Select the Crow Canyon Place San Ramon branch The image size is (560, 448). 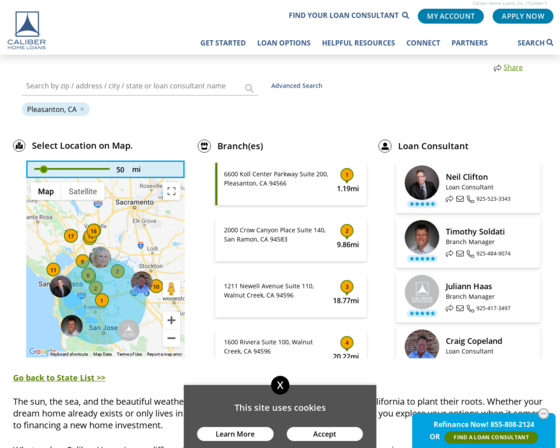(291, 240)
